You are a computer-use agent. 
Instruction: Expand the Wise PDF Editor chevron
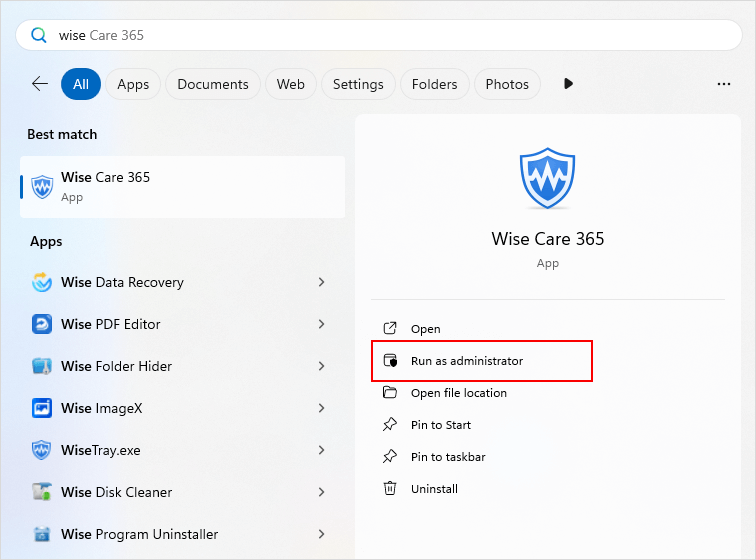[322, 324]
